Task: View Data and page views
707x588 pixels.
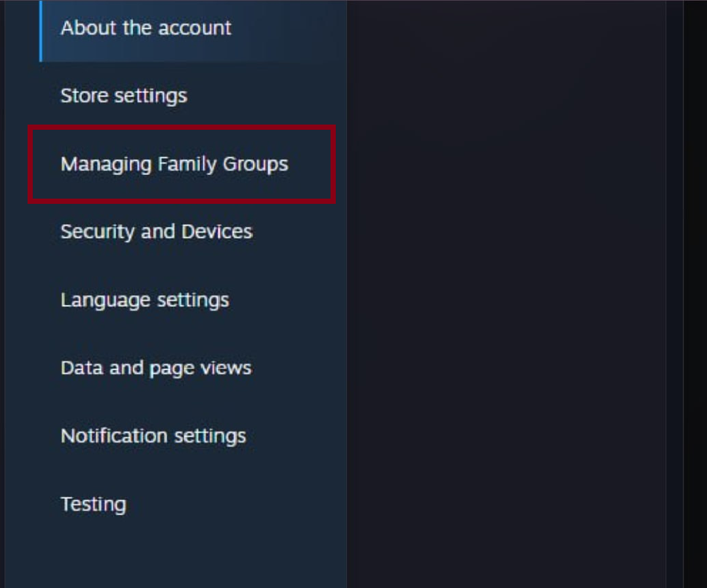Action: click(156, 368)
